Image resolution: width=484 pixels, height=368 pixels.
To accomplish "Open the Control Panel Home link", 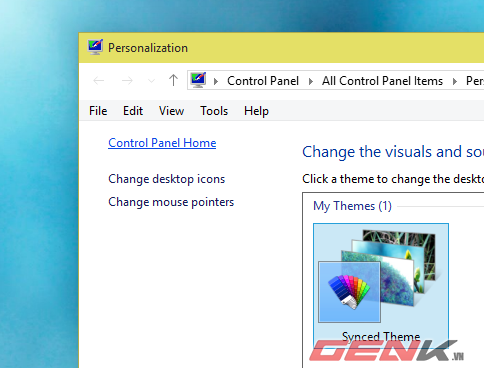I will (162, 143).
